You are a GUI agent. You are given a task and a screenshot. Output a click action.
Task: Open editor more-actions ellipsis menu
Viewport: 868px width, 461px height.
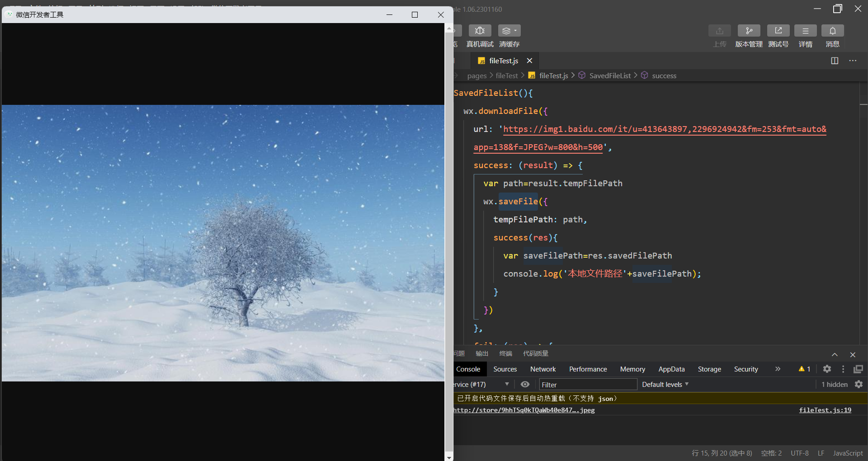point(853,61)
